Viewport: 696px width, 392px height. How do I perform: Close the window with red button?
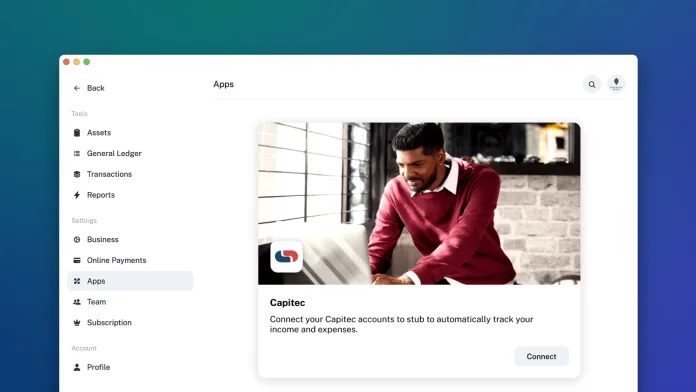[66, 62]
